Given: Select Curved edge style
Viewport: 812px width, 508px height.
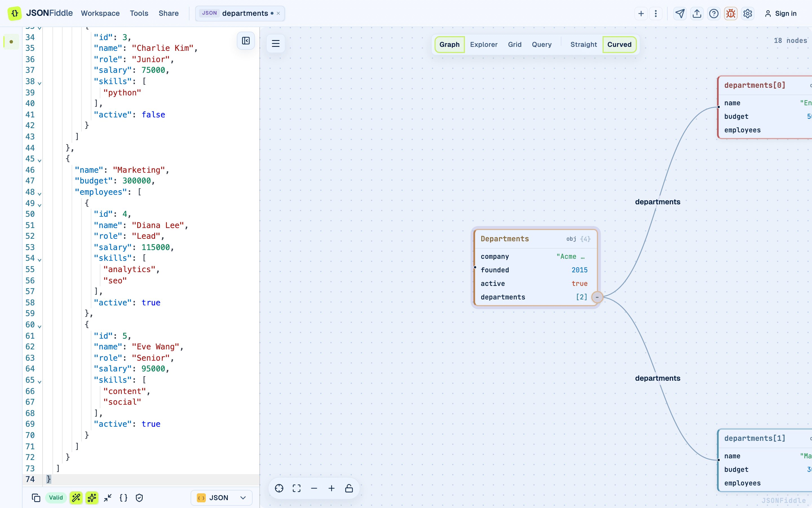Looking at the screenshot, I should [x=619, y=44].
